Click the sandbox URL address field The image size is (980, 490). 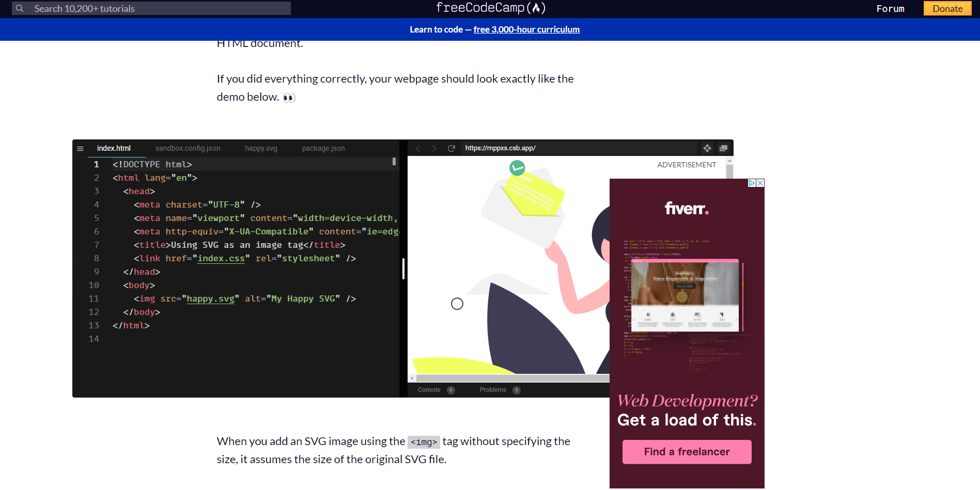tap(568, 148)
